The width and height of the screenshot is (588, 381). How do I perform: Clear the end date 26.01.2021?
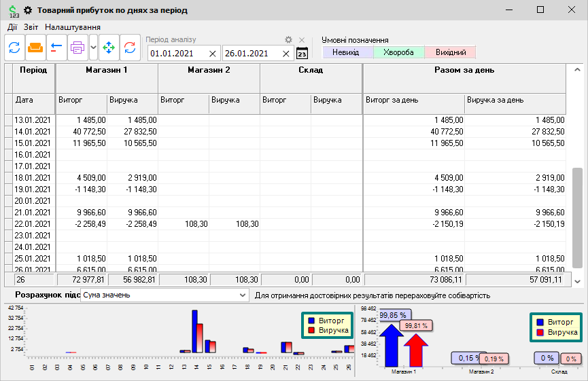click(x=286, y=54)
